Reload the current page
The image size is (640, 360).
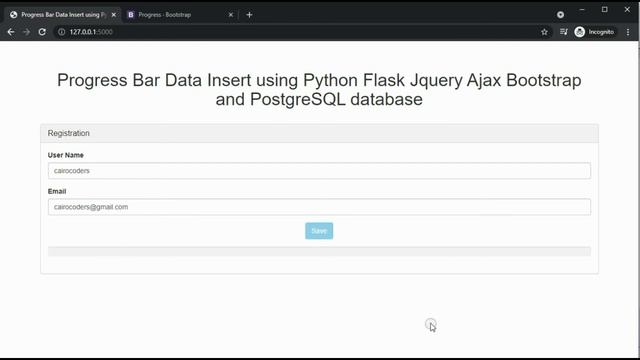pos(42,32)
